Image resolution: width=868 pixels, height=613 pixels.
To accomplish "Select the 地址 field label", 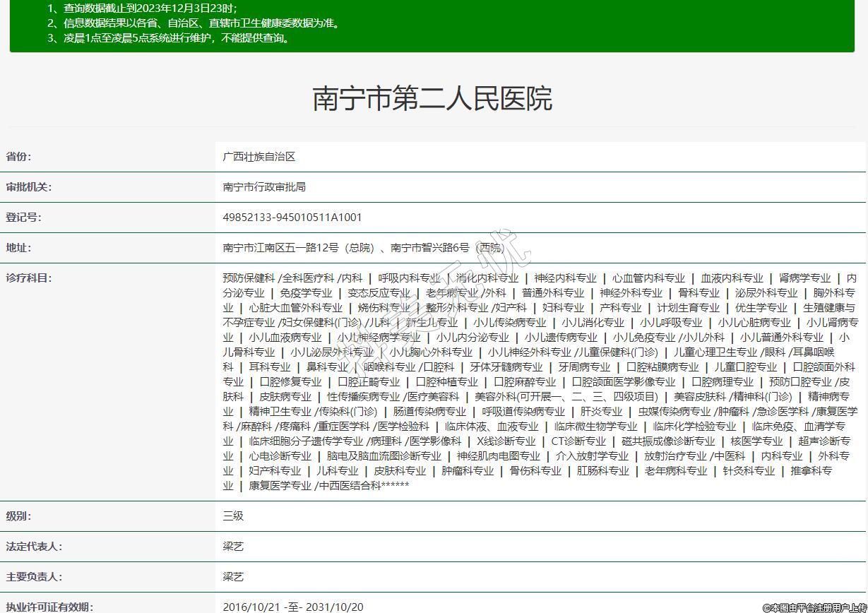I will (19, 248).
